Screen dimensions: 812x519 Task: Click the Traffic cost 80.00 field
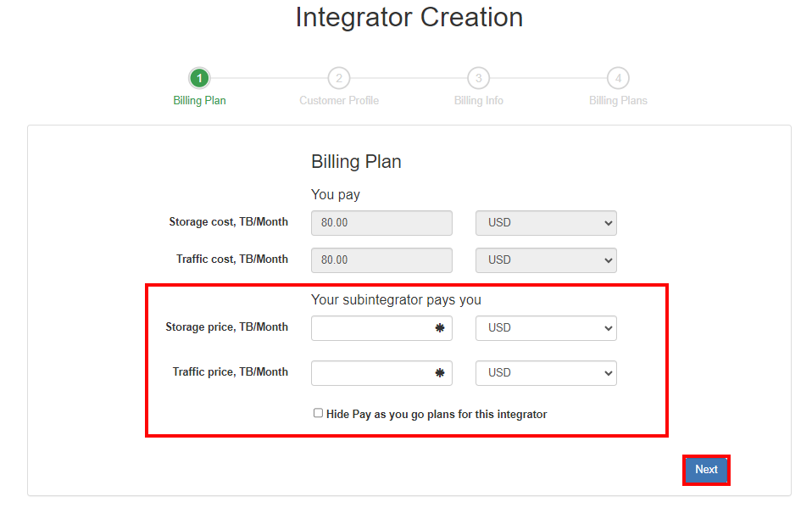coord(381,260)
